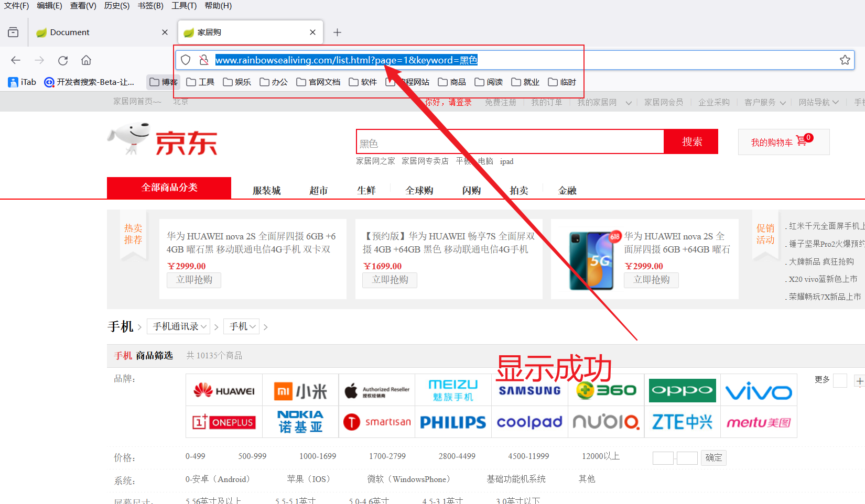Click 我的购物车 button
The width and height of the screenshot is (865, 504).
pos(784,142)
